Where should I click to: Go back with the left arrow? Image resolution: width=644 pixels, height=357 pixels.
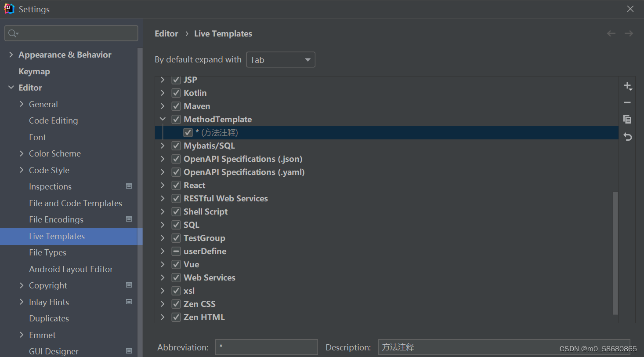(x=611, y=33)
